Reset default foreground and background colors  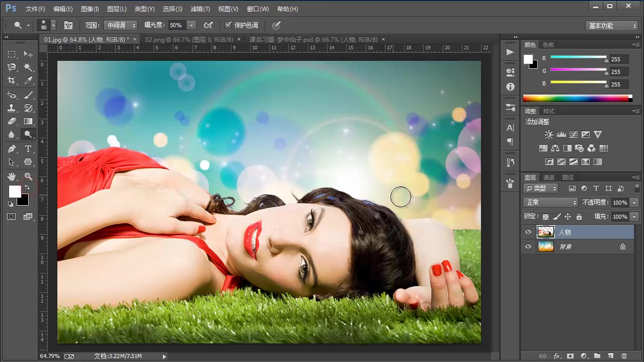pos(11,204)
